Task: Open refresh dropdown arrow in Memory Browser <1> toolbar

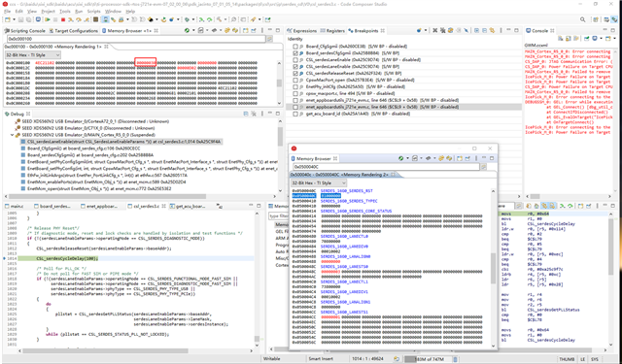Action: click(193, 30)
